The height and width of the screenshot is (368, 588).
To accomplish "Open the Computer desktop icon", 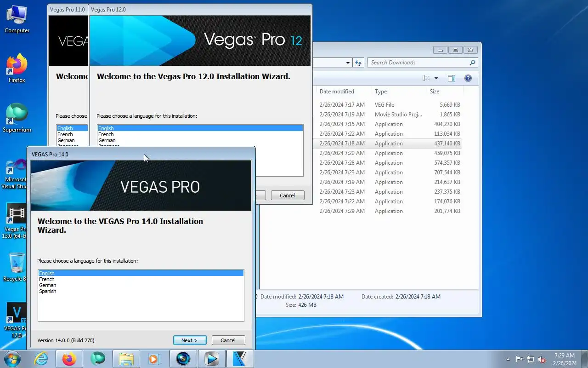I will pyautogui.click(x=17, y=20).
